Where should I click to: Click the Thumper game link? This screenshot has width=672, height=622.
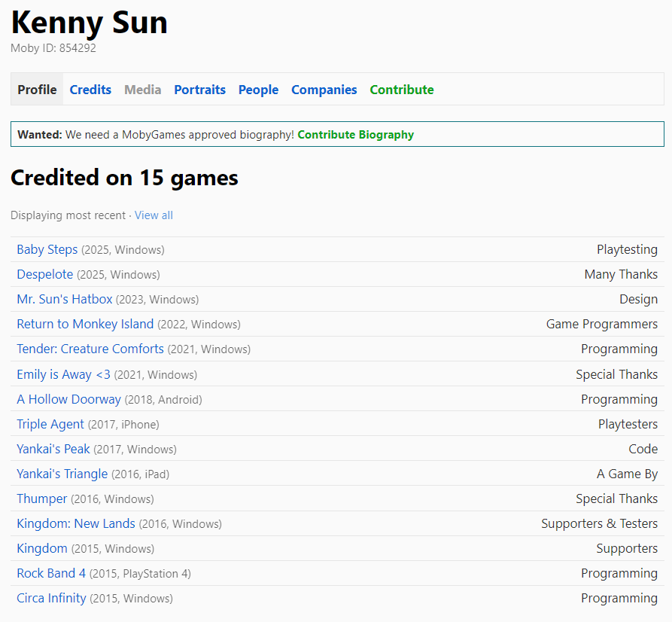point(41,499)
